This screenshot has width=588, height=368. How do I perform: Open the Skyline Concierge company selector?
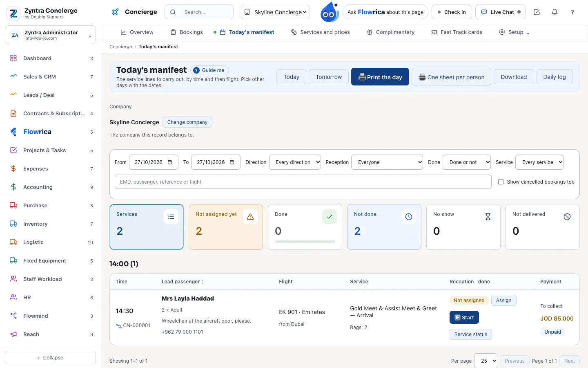click(276, 12)
